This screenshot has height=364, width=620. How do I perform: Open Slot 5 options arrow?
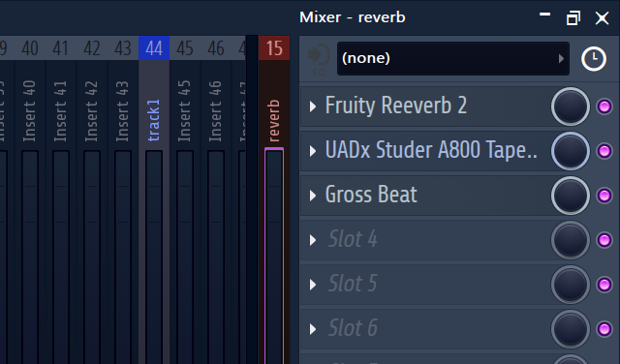click(313, 285)
